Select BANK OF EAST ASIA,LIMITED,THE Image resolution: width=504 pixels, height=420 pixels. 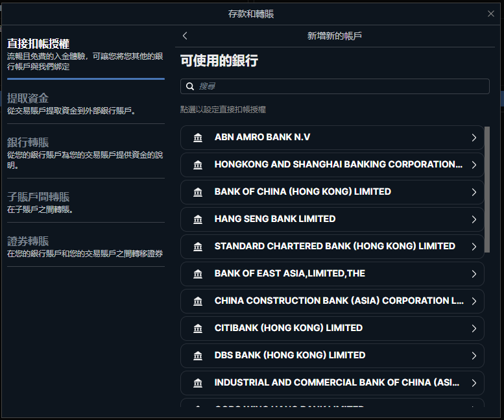[332, 274]
